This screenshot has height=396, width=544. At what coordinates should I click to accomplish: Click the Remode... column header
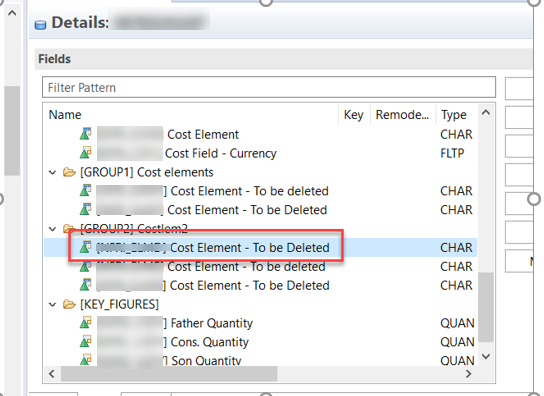coord(402,115)
